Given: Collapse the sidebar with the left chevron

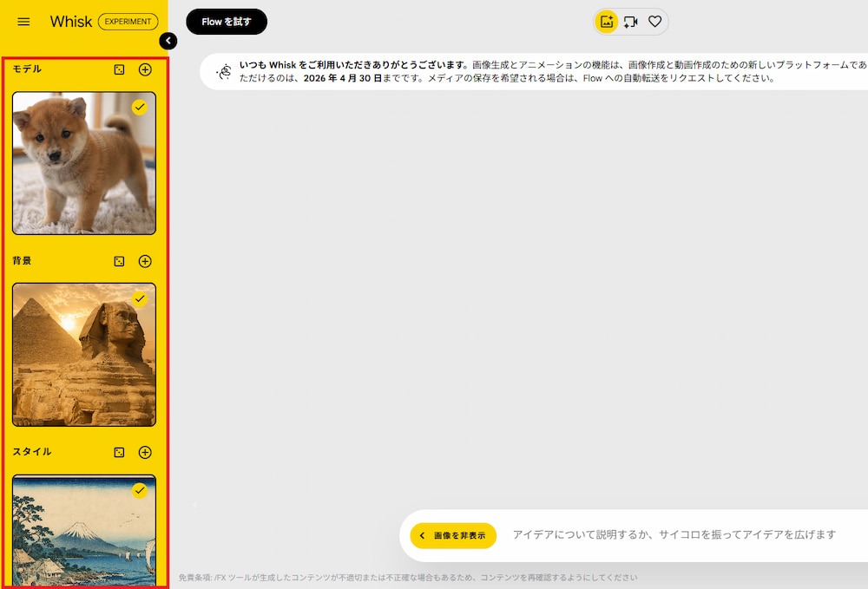Looking at the screenshot, I should pos(168,41).
